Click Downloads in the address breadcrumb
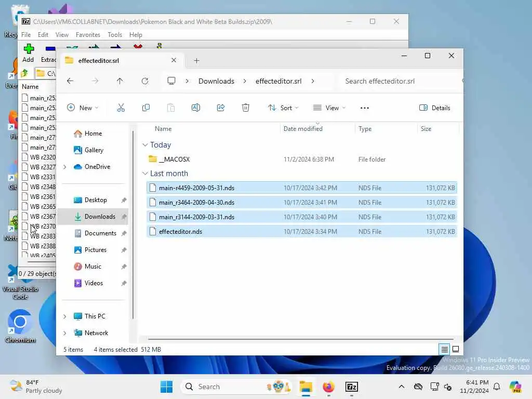The image size is (532, 399). coord(216,81)
